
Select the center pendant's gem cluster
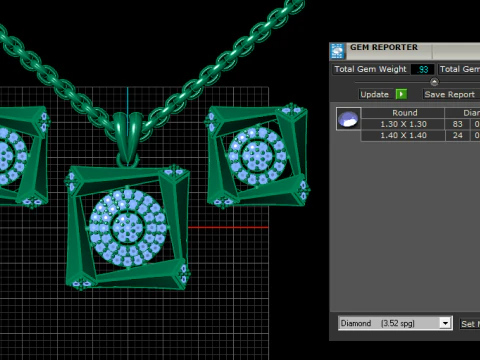click(x=128, y=228)
